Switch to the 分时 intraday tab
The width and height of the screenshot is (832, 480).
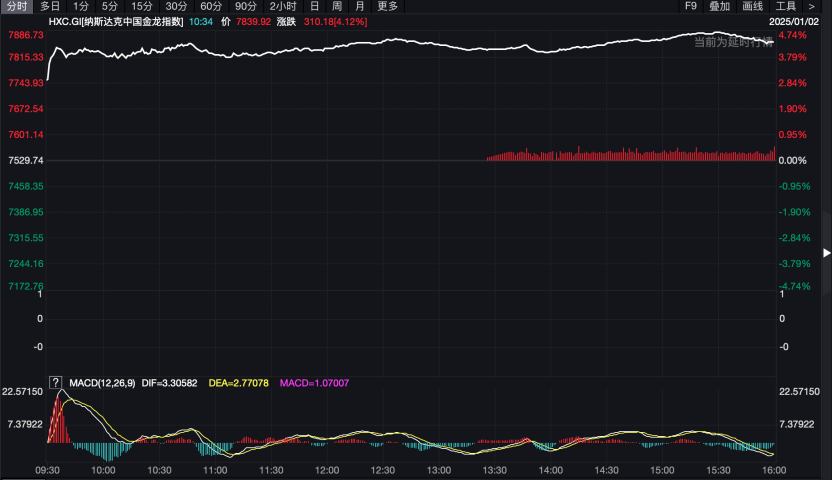click(x=17, y=6)
